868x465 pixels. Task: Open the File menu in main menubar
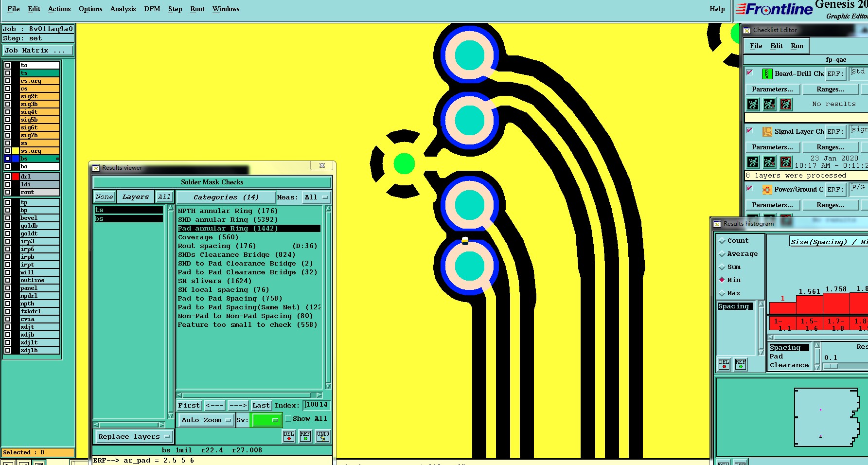click(14, 9)
